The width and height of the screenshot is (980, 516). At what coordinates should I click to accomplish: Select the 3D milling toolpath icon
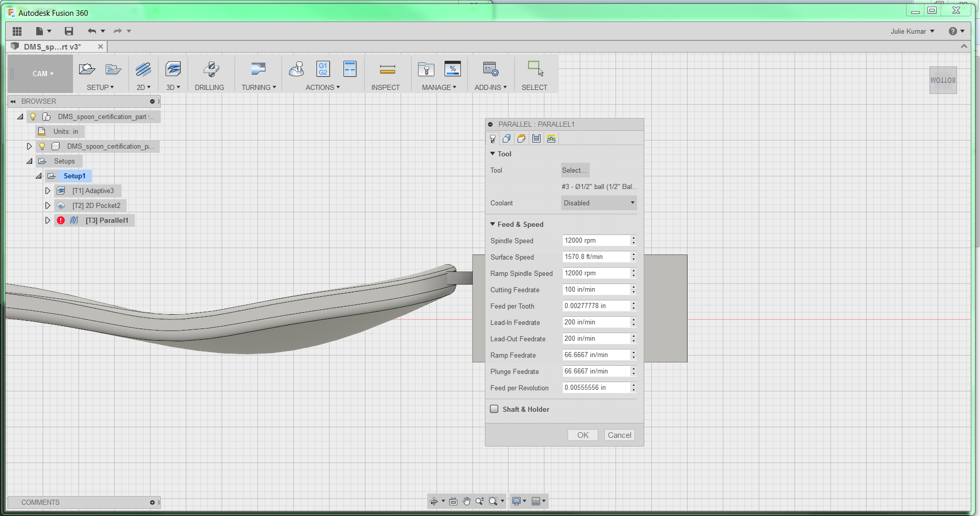point(173,69)
